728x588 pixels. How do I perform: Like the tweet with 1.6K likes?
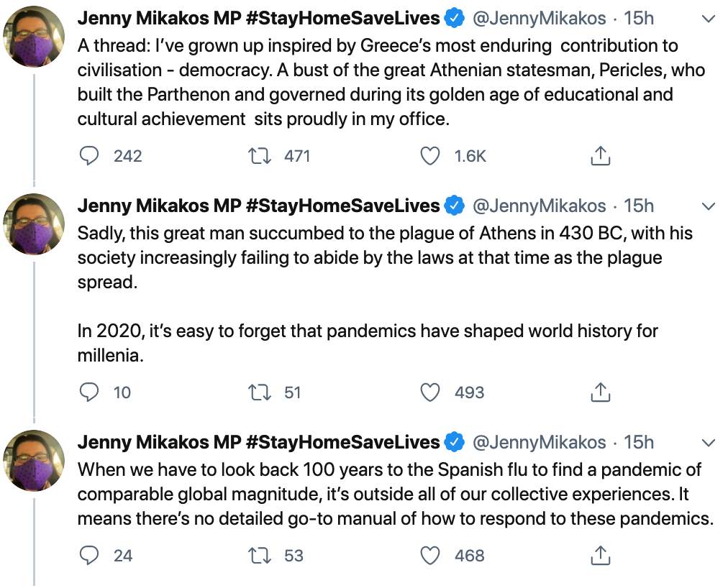coord(430,155)
